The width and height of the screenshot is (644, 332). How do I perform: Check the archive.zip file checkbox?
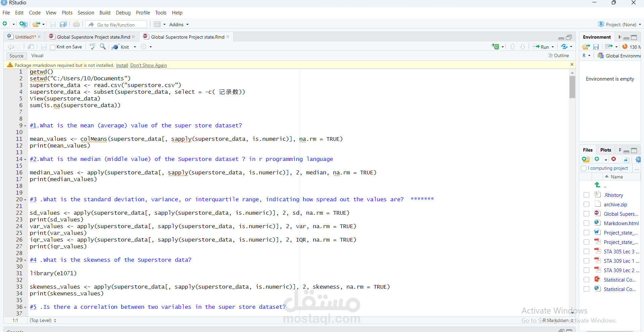[x=586, y=205]
